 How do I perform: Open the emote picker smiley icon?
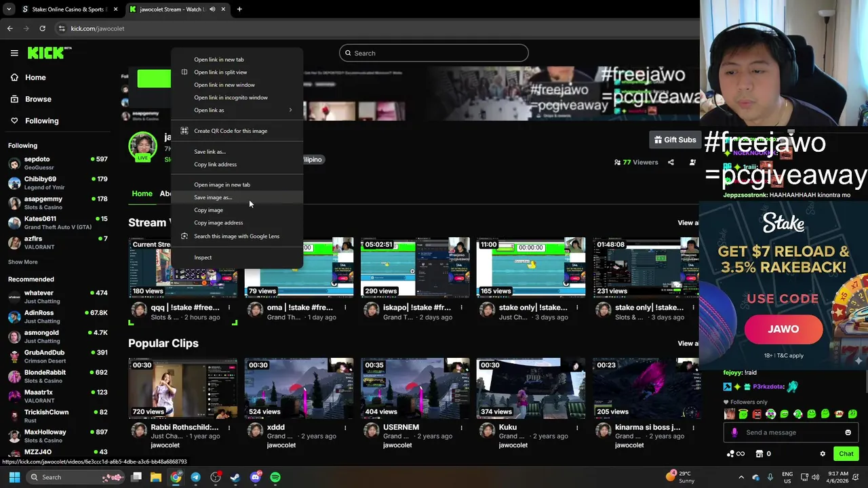(848, 432)
